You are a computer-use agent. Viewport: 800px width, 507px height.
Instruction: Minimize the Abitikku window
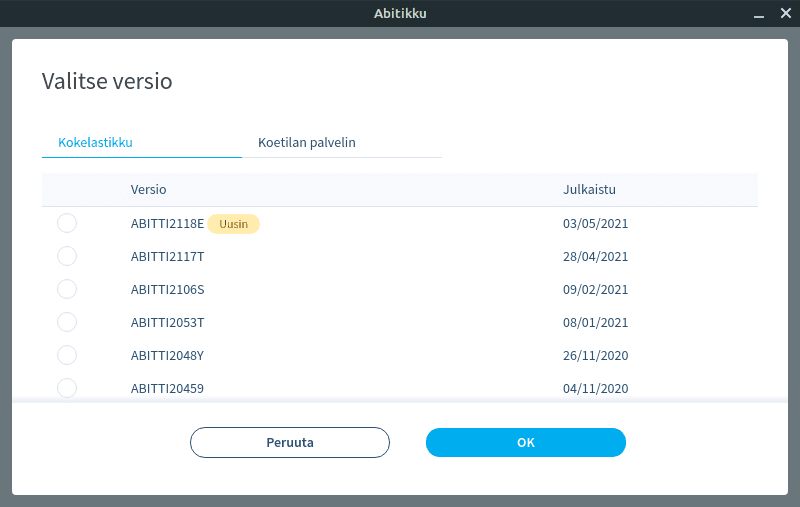(x=759, y=14)
